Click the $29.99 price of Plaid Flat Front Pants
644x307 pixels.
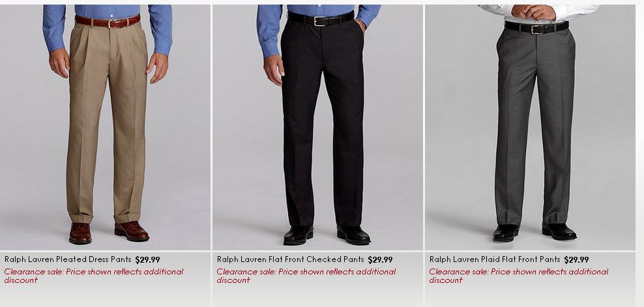(576, 259)
